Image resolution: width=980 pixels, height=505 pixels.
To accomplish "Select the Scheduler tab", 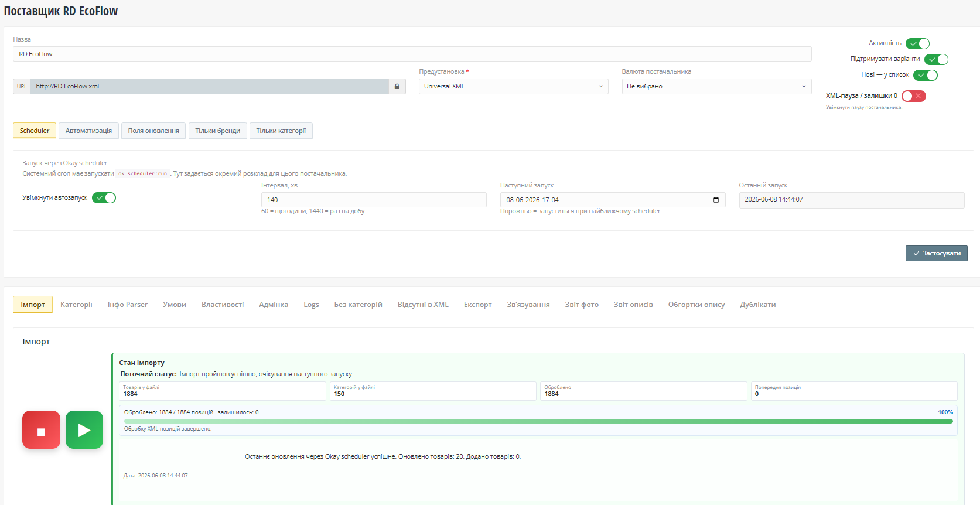I will tap(35, 131).
